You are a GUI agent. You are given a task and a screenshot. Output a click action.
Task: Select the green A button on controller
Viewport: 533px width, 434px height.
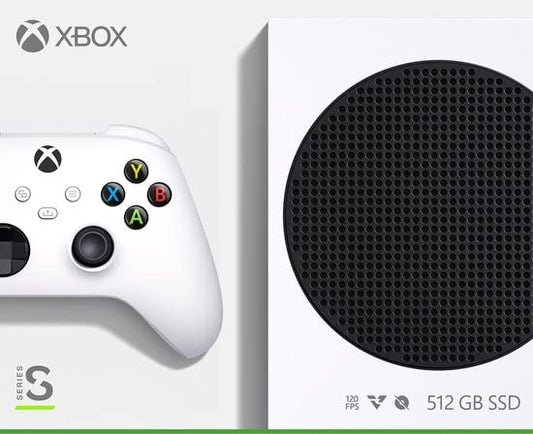(x=136, y=217)
